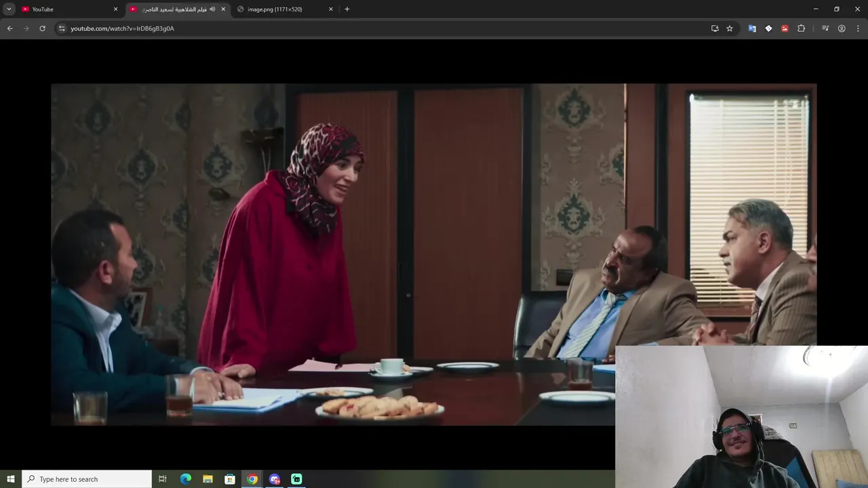Close the image.png tab
Image resolution: width=868 pixels, height=488 pixels.
pyautogui.click(x=331, y=9)
